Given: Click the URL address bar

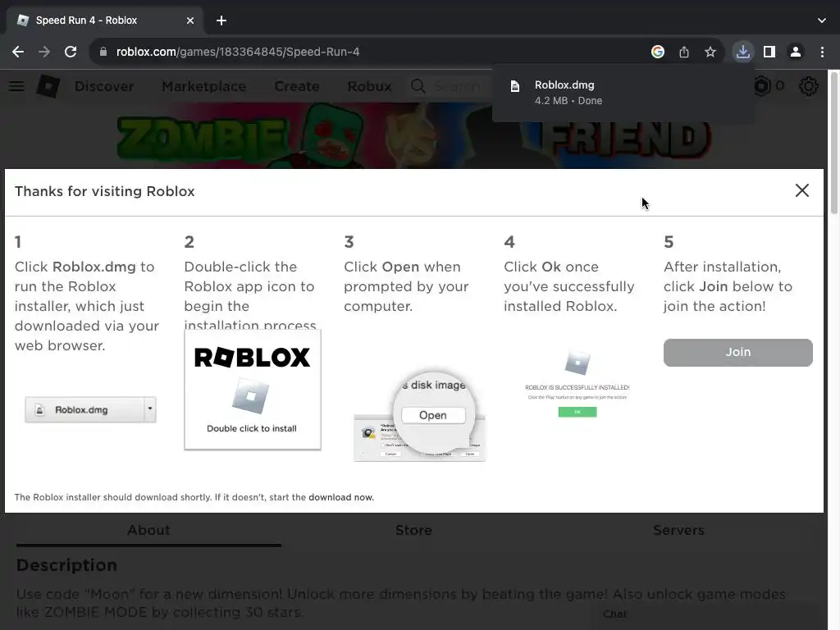Looking at the screenshot, I should tap(370, 52).
